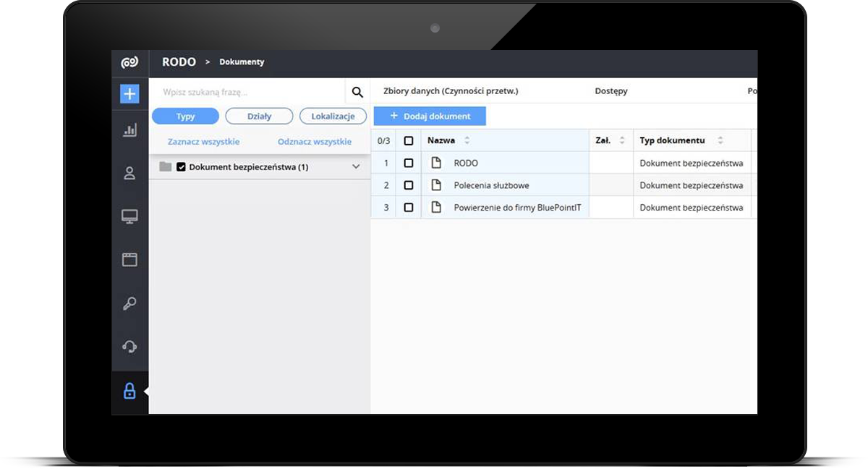
Task: Open the monitor devices sidebar icon
Action: click(x=129, y=216)
